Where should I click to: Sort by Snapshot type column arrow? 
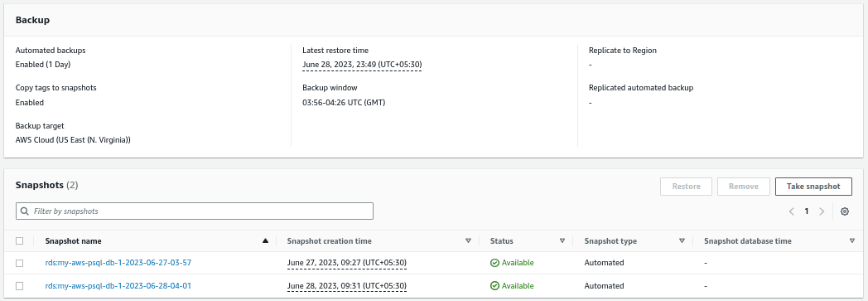[x=682, y=240]
